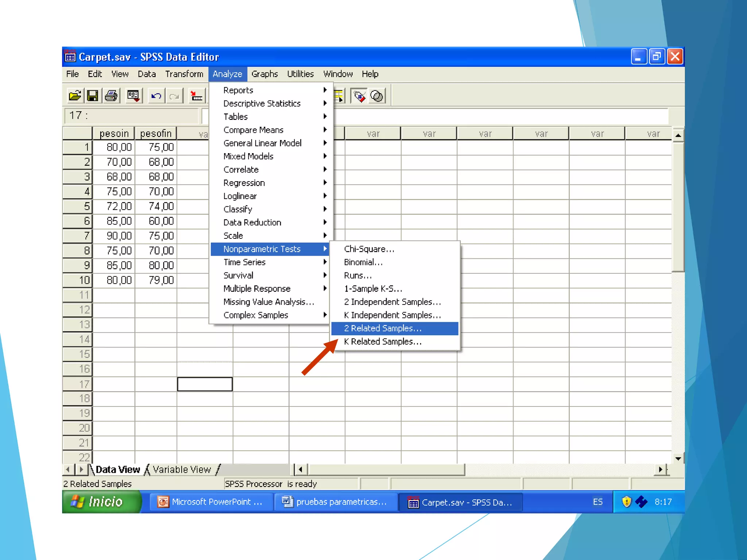Click the Select Cases toolbar icon
747x560 pixels.
339,96
